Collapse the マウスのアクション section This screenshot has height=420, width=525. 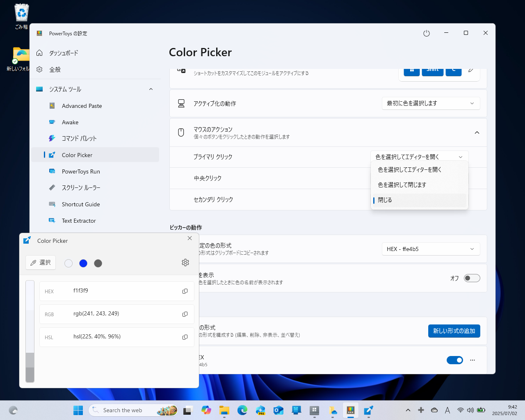[x=477, y=132]
